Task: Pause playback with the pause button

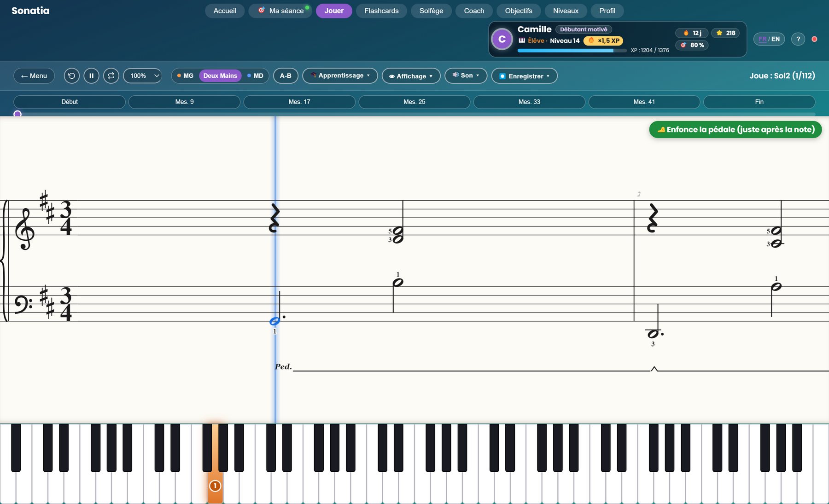Action: (x=91, y=75)
